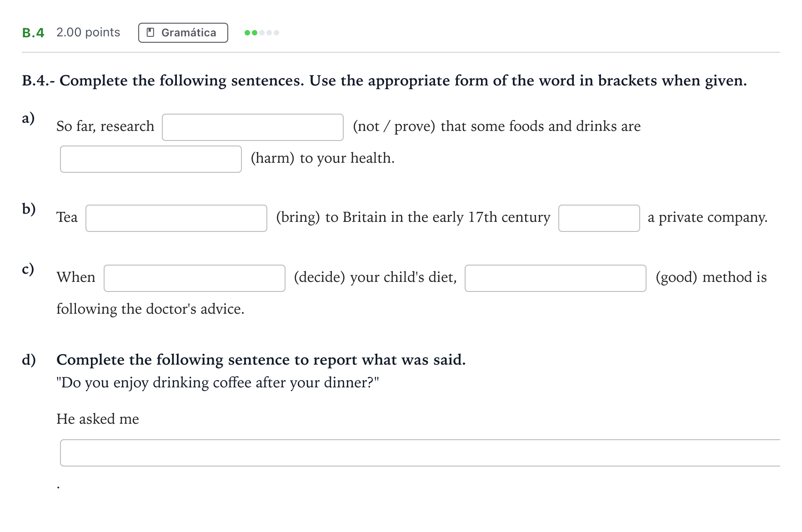
Task: Click the B.4 instruction heading text
Action: point(384,80)
